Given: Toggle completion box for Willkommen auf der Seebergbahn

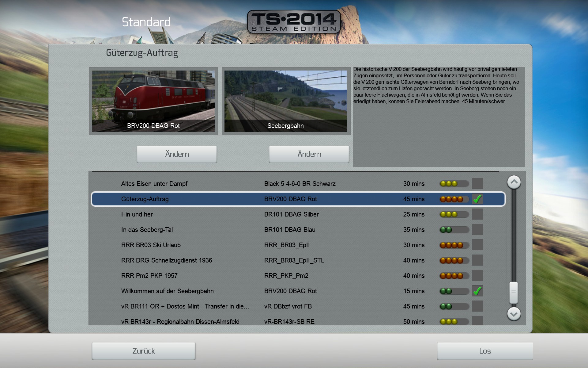Looking at the screenshot, I should [x=477, y=291].
